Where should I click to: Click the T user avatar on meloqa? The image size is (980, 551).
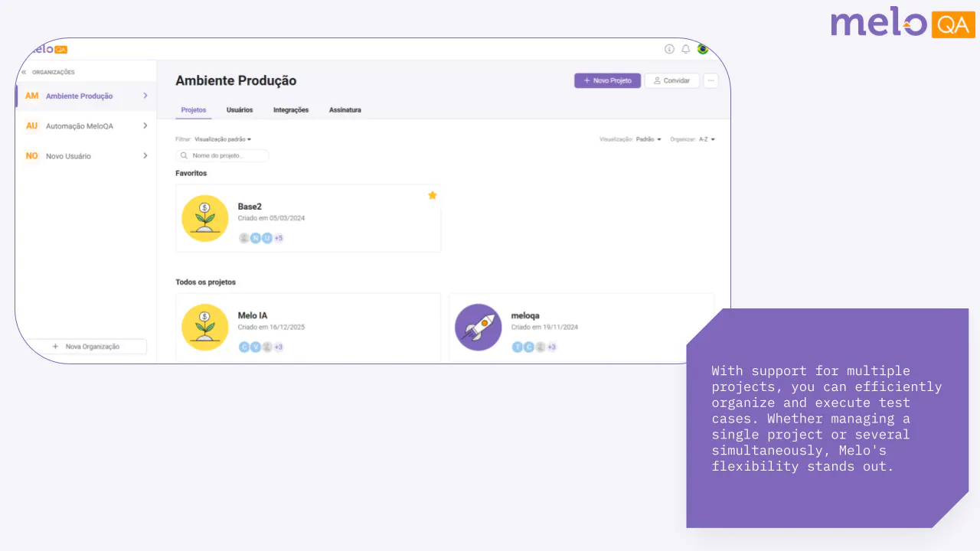(x=518, y=347)
